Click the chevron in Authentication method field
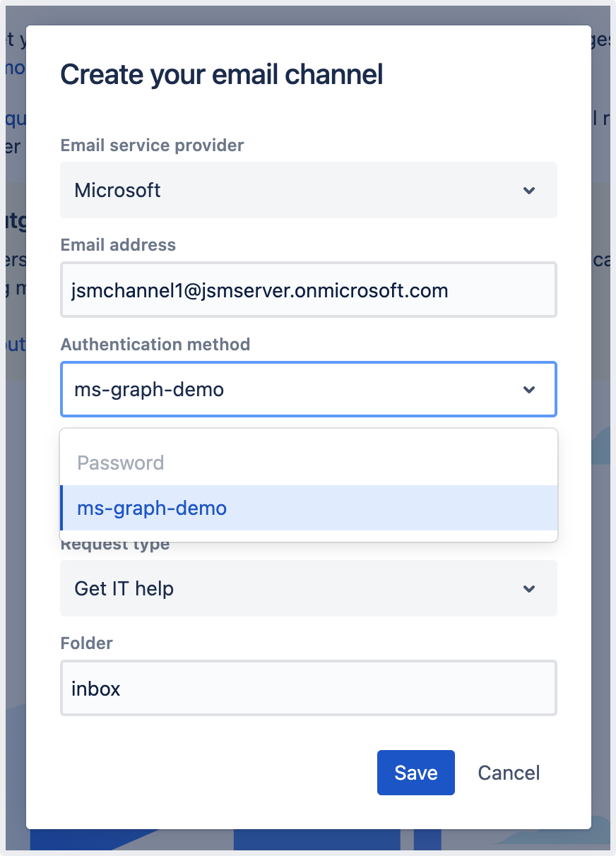Image resolution: width=616 pixels, height=856 pixels. (x=528, y=390)
